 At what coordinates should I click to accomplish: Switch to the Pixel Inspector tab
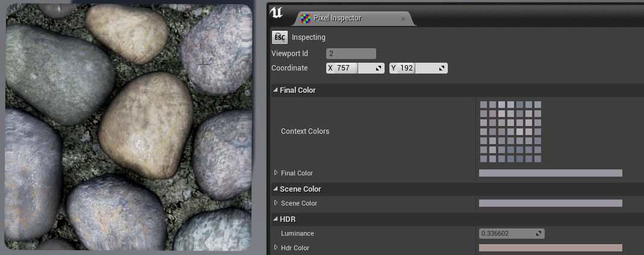337,19
